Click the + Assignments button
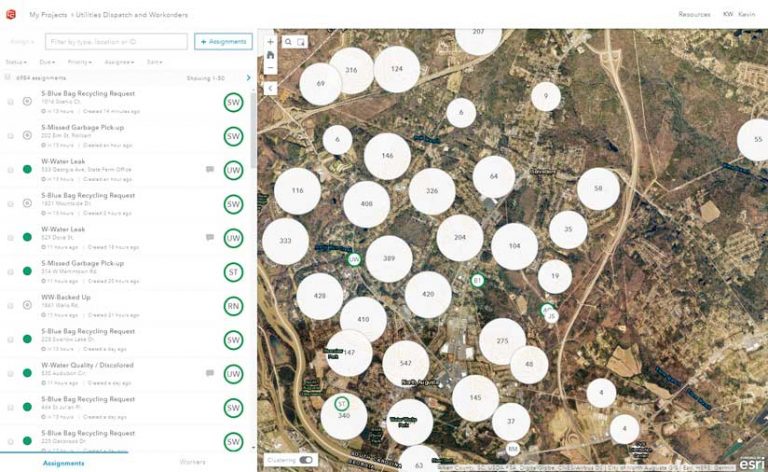 click(x=223, y=42)
